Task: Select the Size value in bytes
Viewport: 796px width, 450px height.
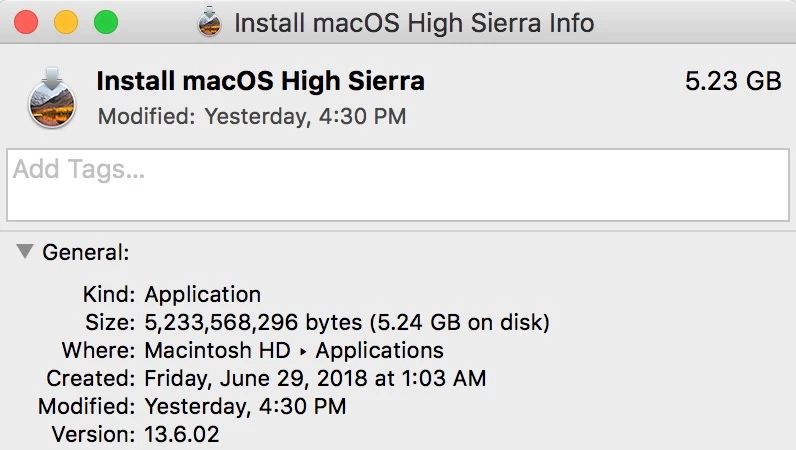Action: click(347, 323)
